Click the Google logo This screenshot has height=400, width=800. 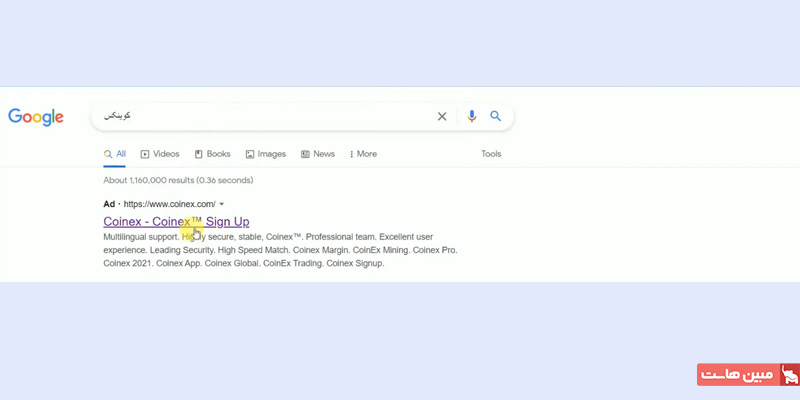(36, 117)
